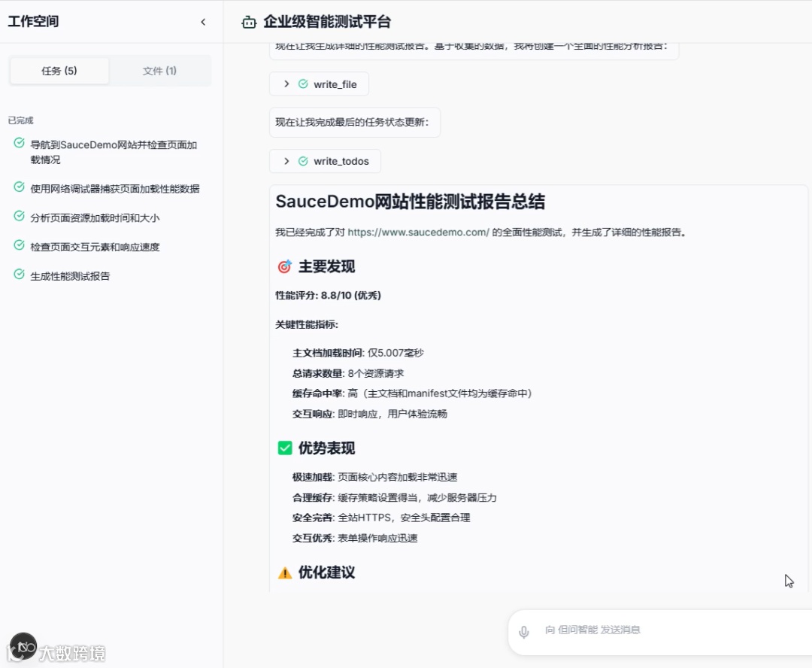Open the write_todos tool call entry
The width and height of the screenshot is (812, 668).
coord(326,161)
